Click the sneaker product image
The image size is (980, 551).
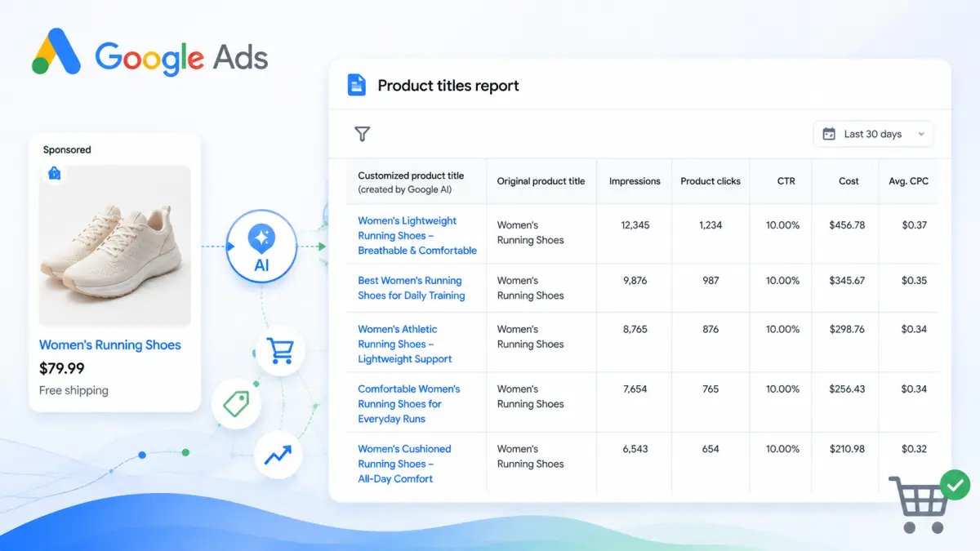point(115,246)
